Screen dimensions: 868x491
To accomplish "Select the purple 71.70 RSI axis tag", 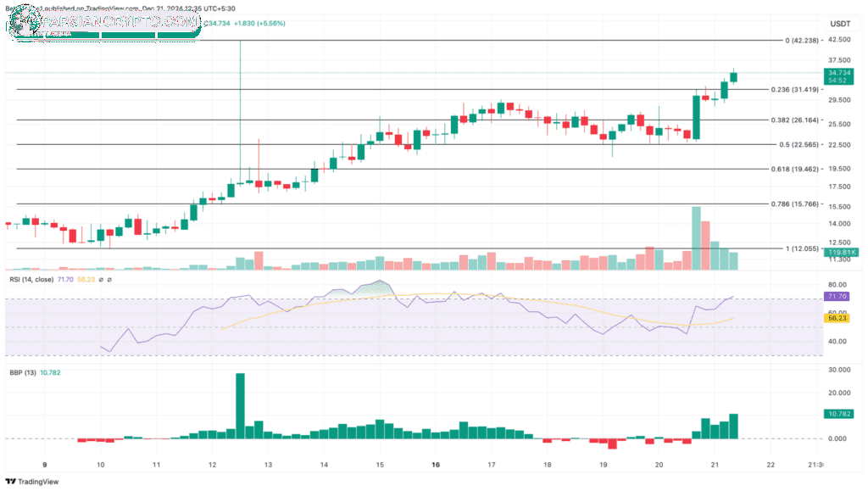I will [837, 297].
